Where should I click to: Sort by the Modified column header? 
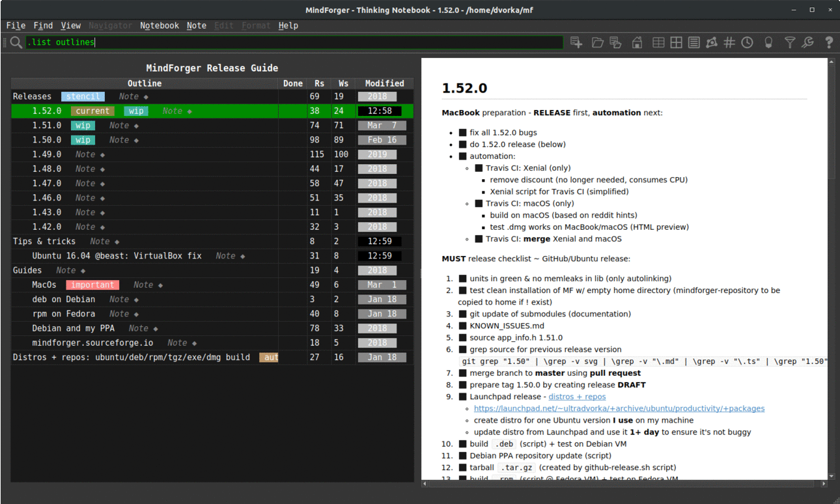click(x=384, y=83)
